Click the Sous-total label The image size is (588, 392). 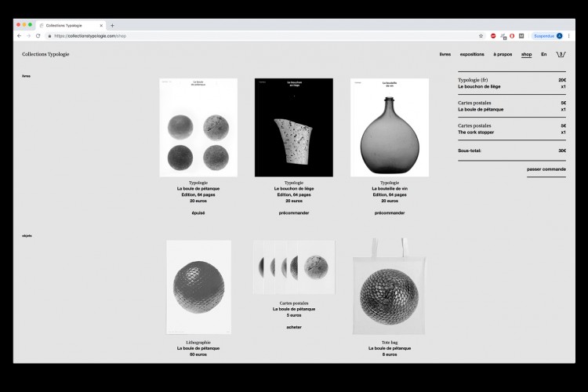pyautogui.click(x=469, y=151)
